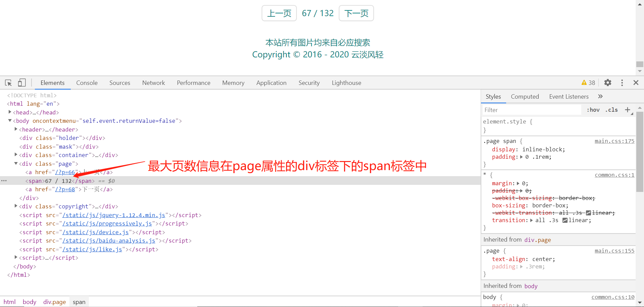The height and width of the screenshot is (307, 644).
Task: Expand the margin shorthand in * rule
Action: (x=518, y=184)
